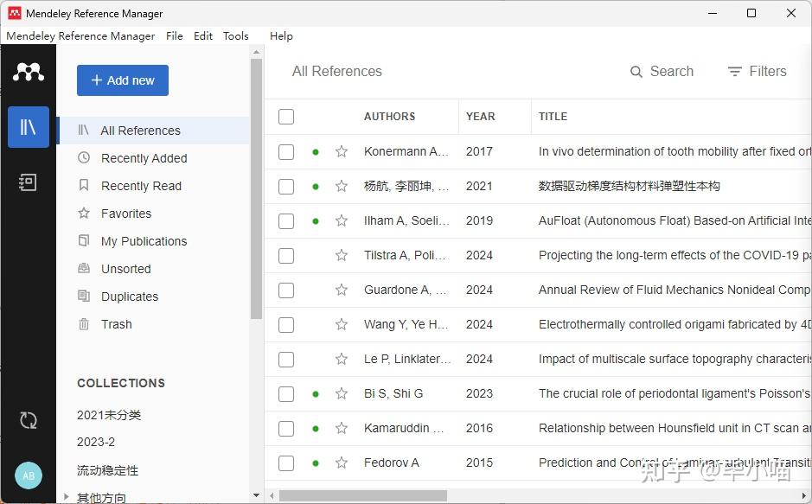Viewport: 812px width, 504px height.
Task: Open the Library view icon
Action: point(29,127)
